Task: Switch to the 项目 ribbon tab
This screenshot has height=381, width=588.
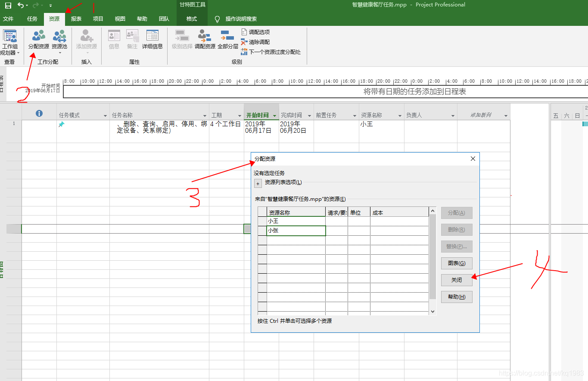Action: 98,19
